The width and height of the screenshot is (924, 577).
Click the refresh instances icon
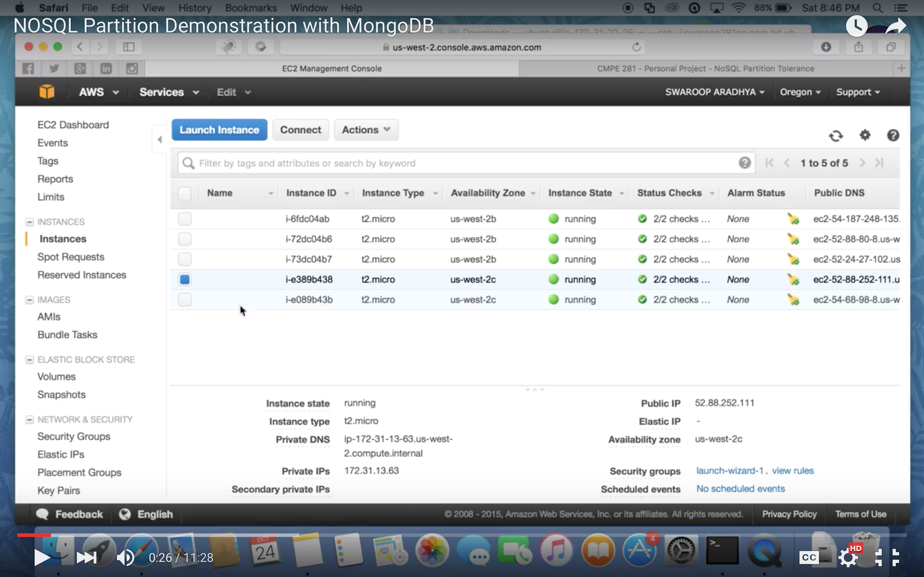click(x=836, y=136)
